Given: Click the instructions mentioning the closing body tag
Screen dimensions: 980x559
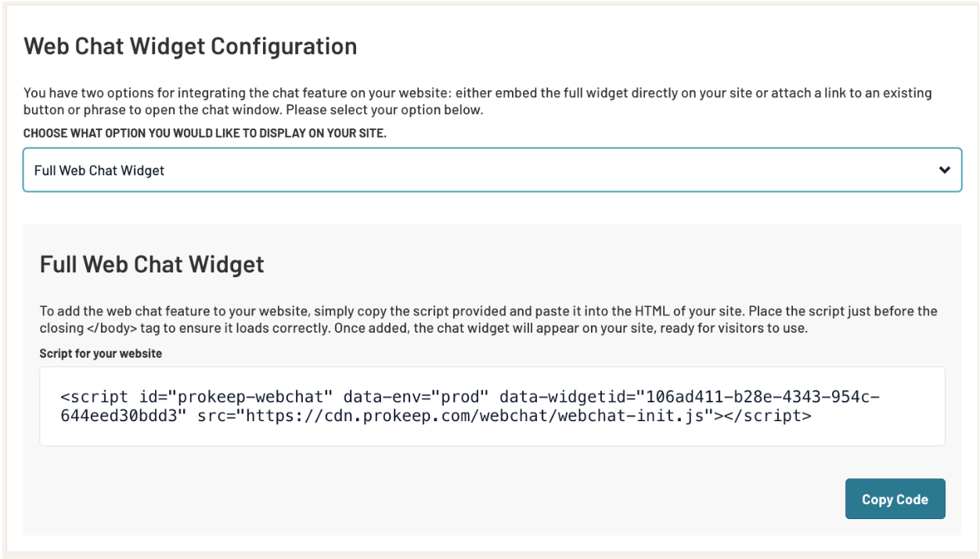Looking at the screenshot, I should tap(488, 319).
